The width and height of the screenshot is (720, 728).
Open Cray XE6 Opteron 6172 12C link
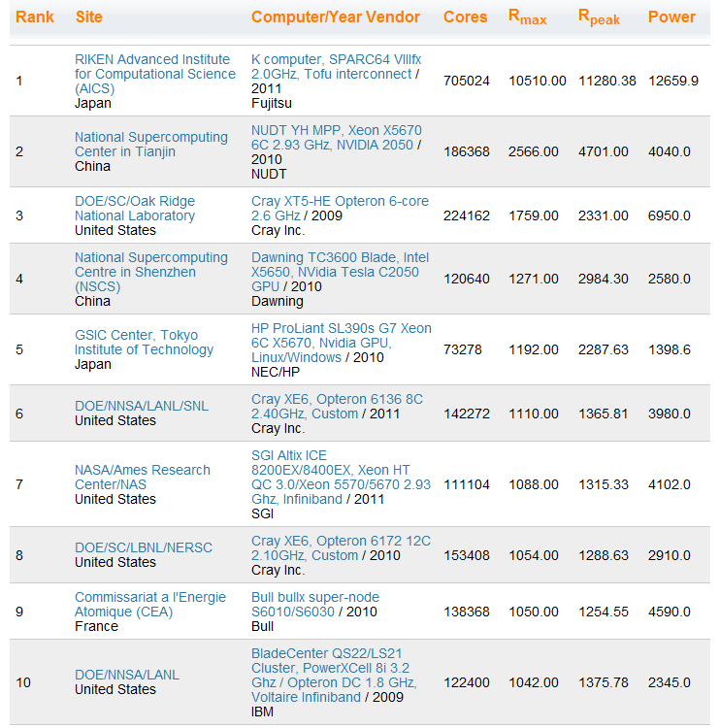(x=341, y=547)
